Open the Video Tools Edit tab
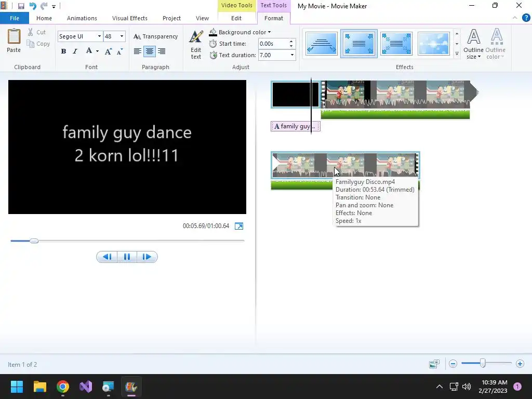 (x=236, y=18)
